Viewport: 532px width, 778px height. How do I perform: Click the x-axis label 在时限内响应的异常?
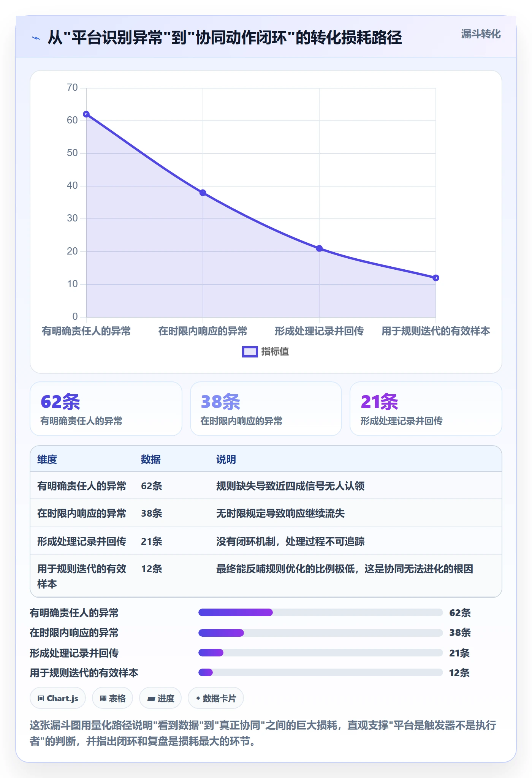coord(203,331)
